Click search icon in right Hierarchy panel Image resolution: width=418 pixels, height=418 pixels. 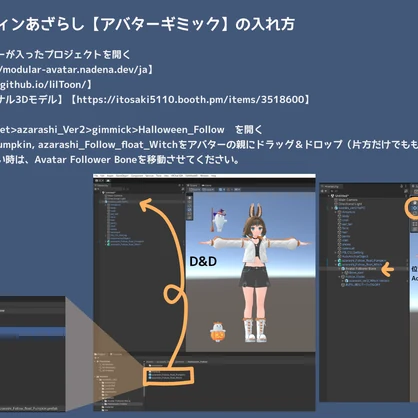[332, 191]
